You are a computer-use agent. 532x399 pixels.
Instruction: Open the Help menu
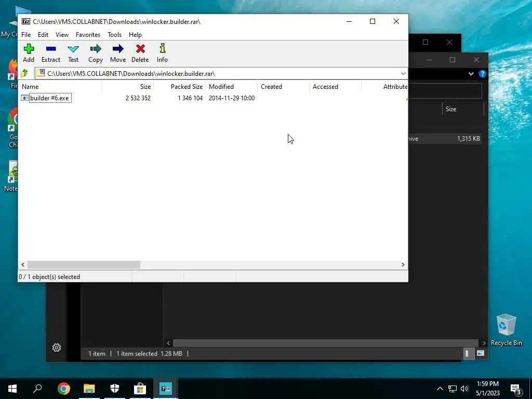[135, 35]
